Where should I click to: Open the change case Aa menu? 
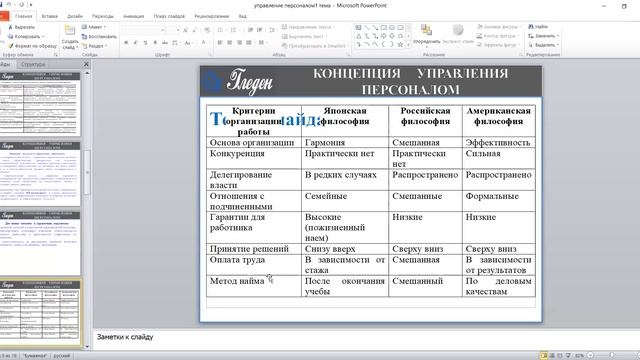tap(188, 42)
